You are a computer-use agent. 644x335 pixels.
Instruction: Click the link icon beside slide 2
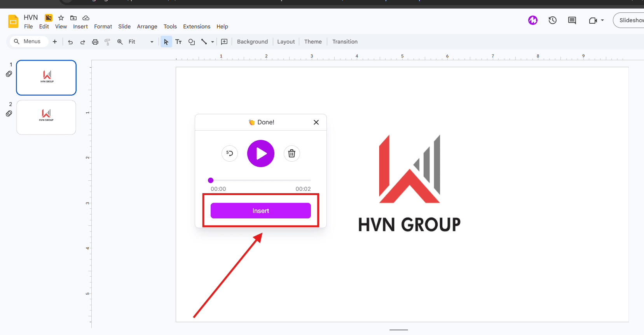[x=9, y=113]
